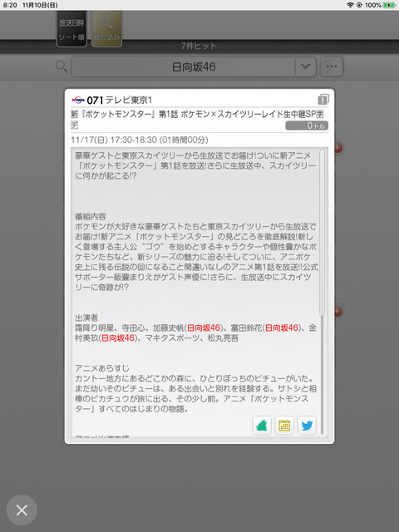
Task: Add program to calendar icon
Action: (x=284, y=425)
